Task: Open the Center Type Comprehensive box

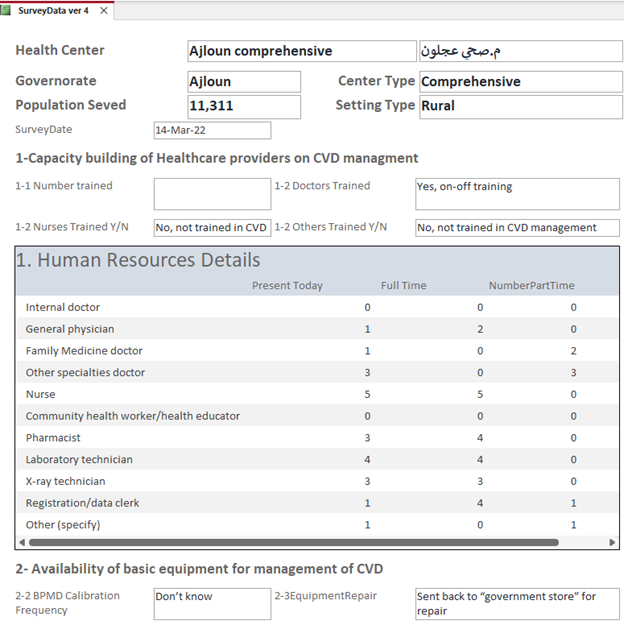Action: coord(519,82)
